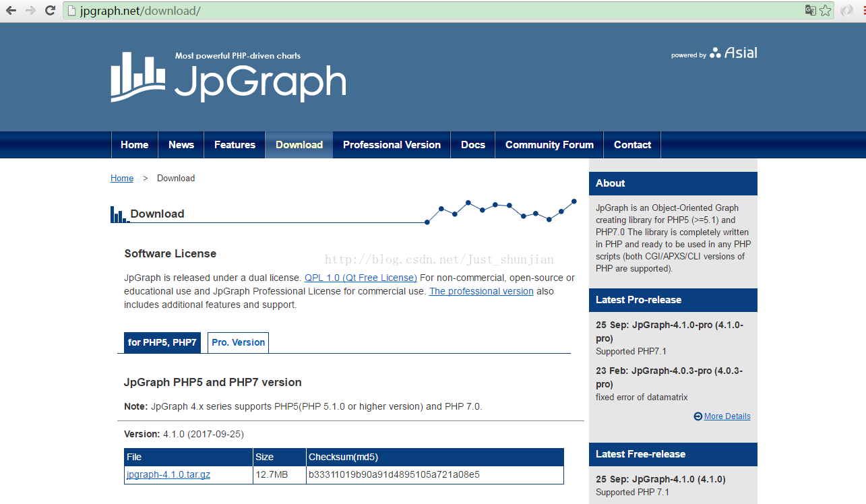Click the browser Forward arrow
This screenshot has height=504, width=866.
tap(30, 11)
